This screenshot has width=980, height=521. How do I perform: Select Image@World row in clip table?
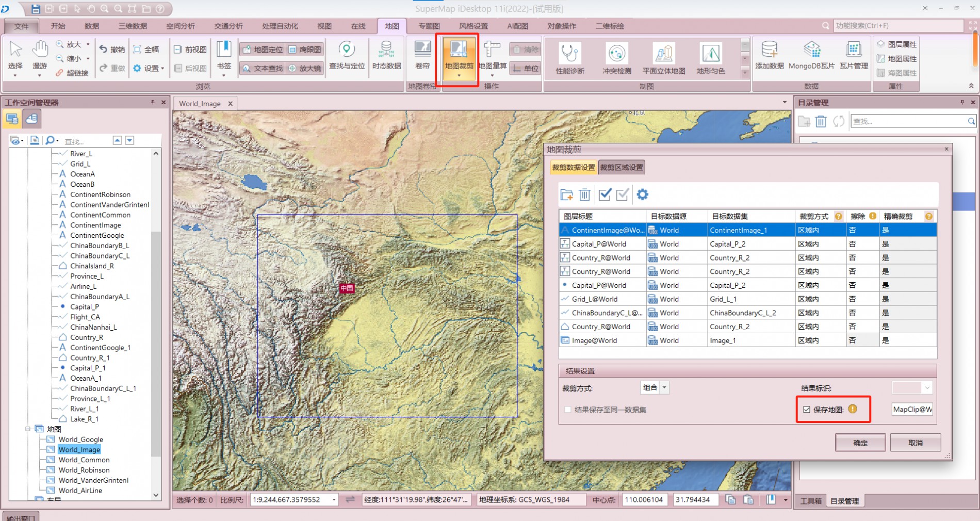[748, 340]
